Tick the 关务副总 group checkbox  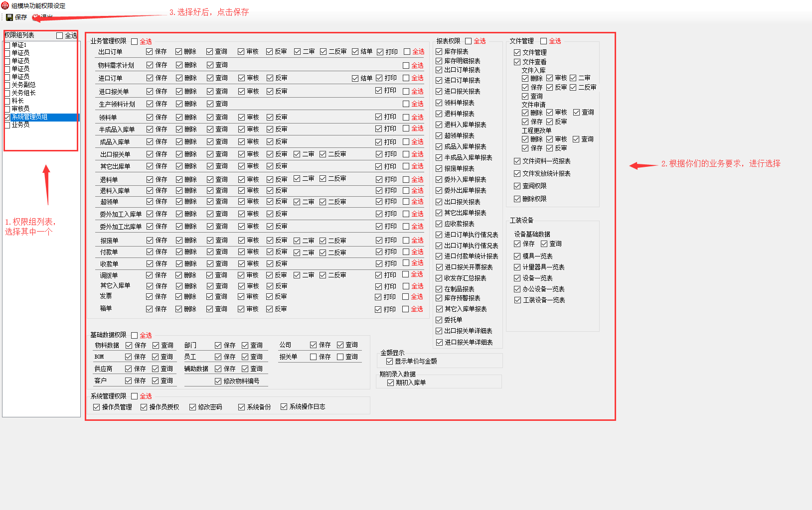[x=7, y=85]
